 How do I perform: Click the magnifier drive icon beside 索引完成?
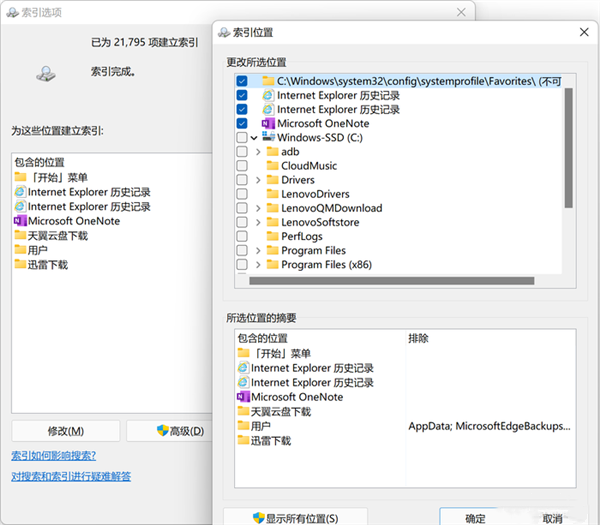(x=46, y=73)
